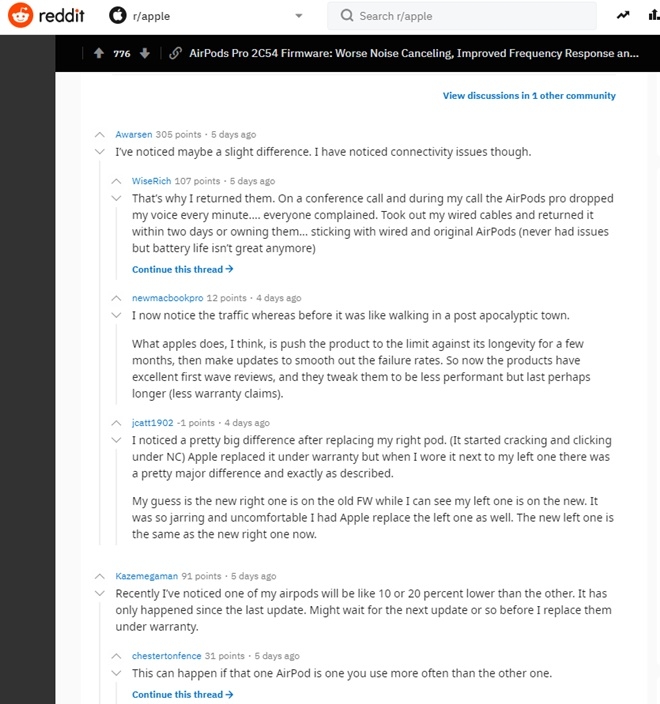Image resolution: width=660 pixels, height=704 pixels.
Task: Open chestertonfence's profile link
Action: point(167,656)
